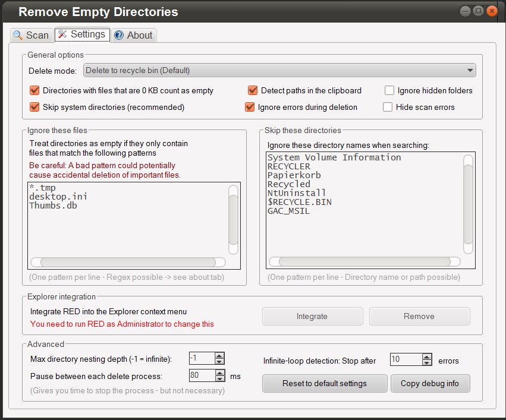Increase max directory nesting depth with up arrow

[219, 356]
